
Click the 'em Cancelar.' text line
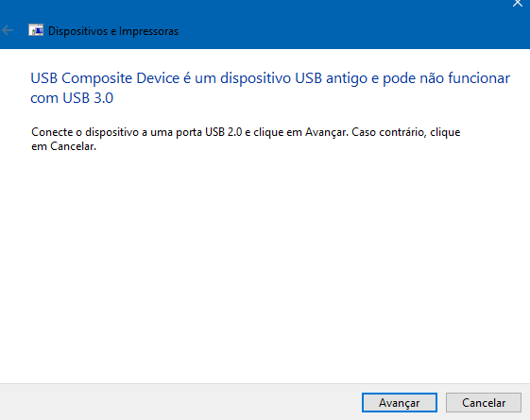(64, 146)
